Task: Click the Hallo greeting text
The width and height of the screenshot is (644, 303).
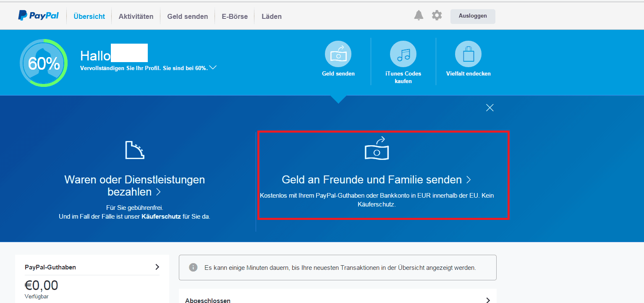Action: tap(95, 55)
